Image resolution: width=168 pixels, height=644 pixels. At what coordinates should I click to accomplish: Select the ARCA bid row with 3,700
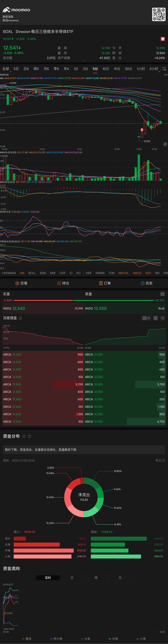[x=43, y=384]
